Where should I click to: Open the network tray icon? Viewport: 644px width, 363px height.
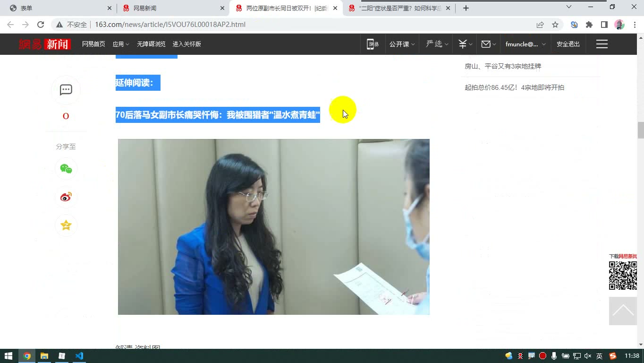pos(576,356)
